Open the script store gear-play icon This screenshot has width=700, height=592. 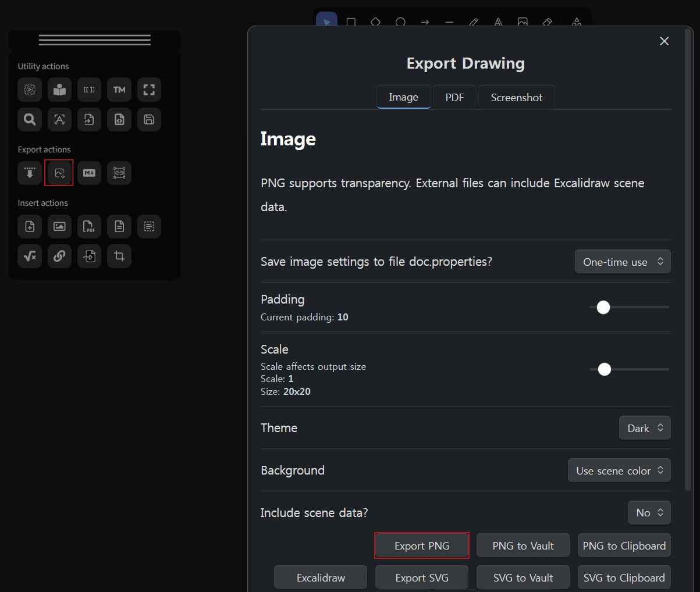pos(30,90)
